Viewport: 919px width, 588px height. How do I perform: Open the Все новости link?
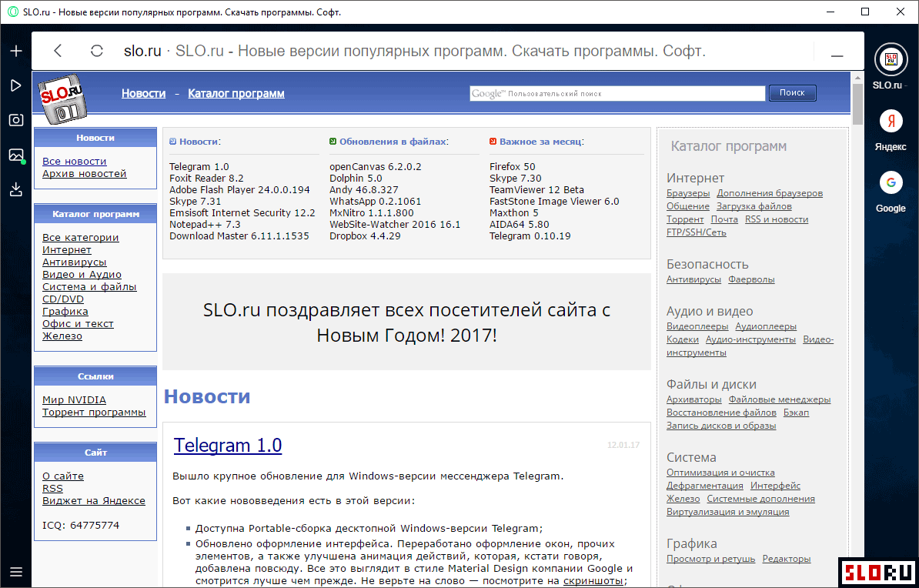click(75, 161)
